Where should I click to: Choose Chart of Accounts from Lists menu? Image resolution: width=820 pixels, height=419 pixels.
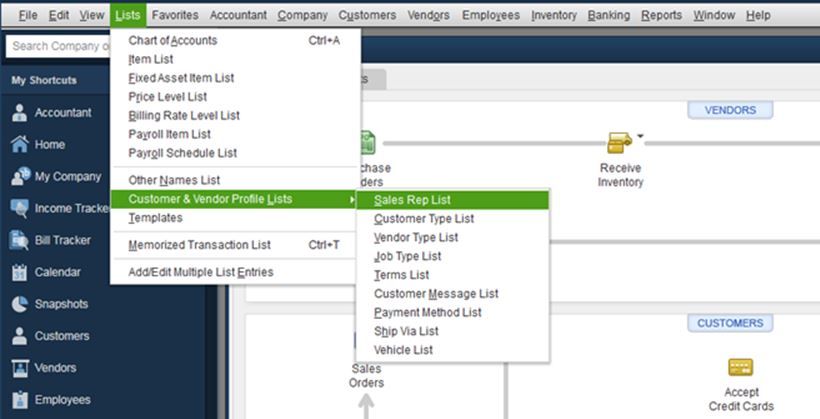235,40
